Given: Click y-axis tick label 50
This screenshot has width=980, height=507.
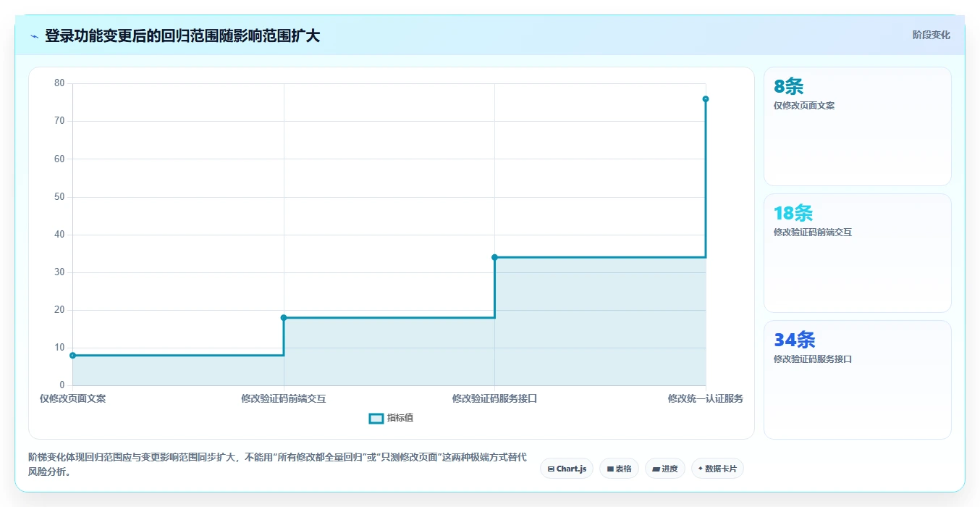Looking at the screenshot, I should point(59,197).
